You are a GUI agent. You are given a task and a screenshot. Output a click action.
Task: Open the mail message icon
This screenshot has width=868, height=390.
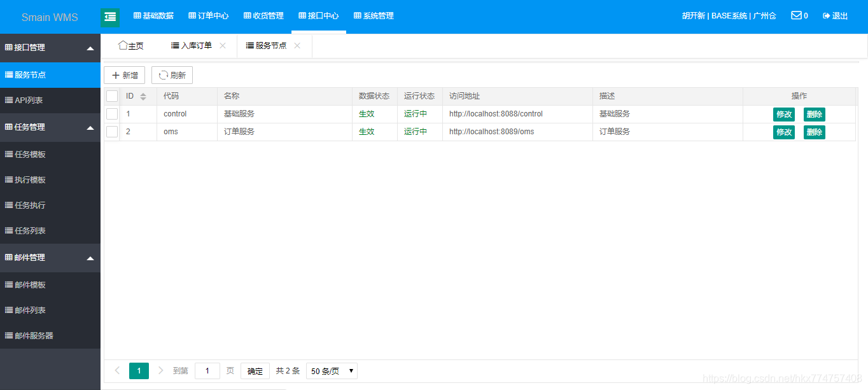pyautogui.click(x=796, y=15)
